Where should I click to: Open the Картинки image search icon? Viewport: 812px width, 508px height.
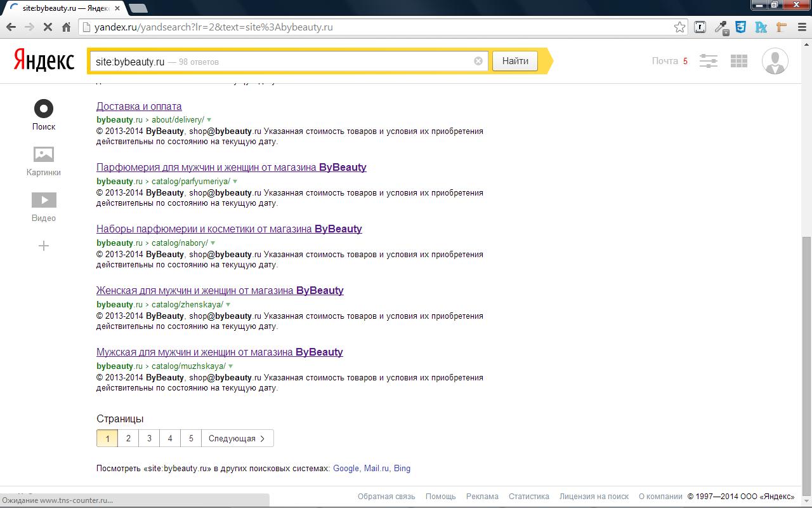(x=44, y=154)
